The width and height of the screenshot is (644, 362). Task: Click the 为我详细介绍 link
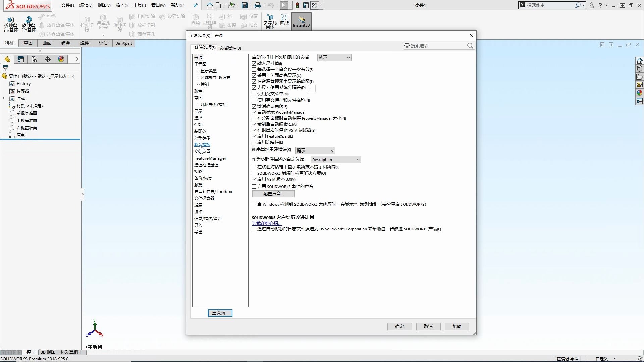pyautogui.click(x=266, y=223)
